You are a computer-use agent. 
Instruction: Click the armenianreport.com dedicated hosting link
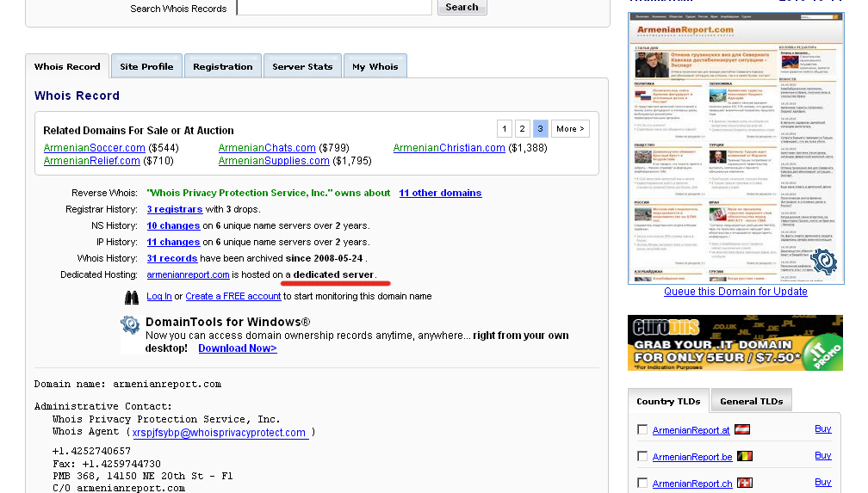[189, 274]
